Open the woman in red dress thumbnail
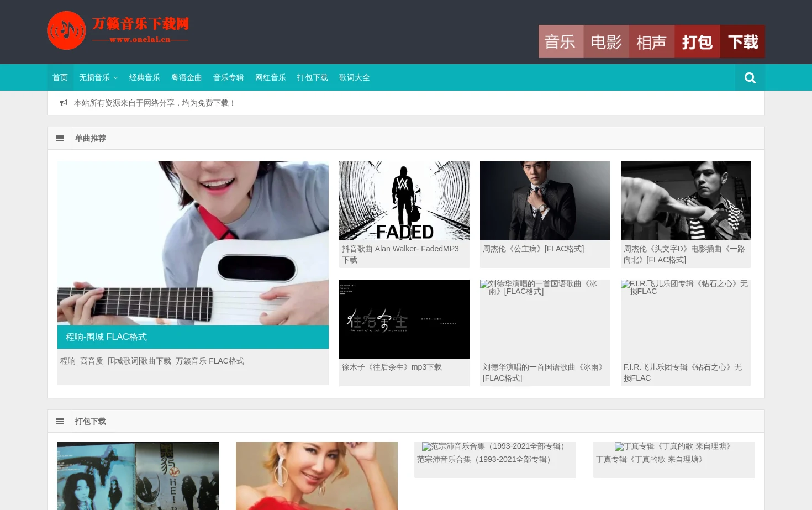The width and height of the screenshot is (812, 510). [317, 476]
